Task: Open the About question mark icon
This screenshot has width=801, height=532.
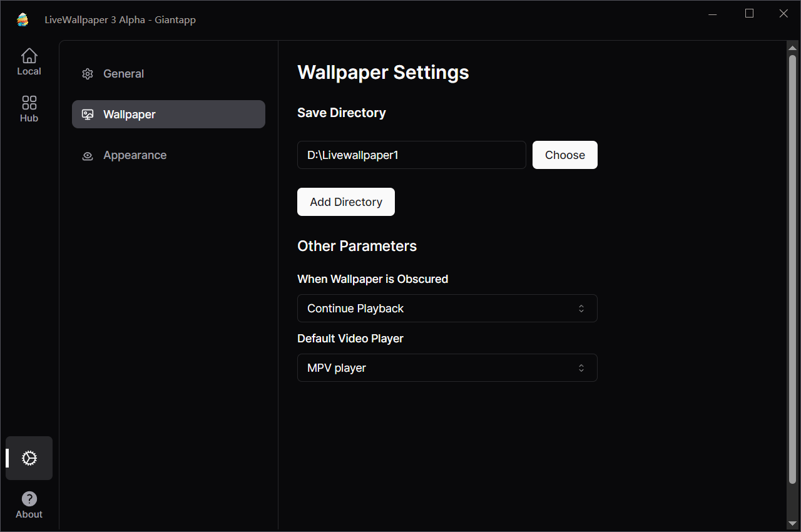Action: pos(29,499)
